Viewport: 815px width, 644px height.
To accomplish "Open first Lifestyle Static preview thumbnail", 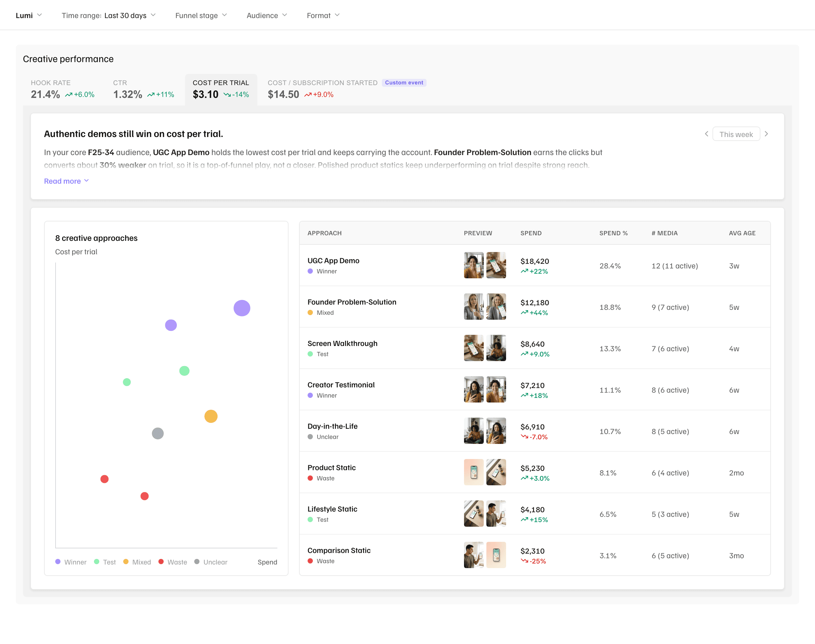I will pos(474,514).
